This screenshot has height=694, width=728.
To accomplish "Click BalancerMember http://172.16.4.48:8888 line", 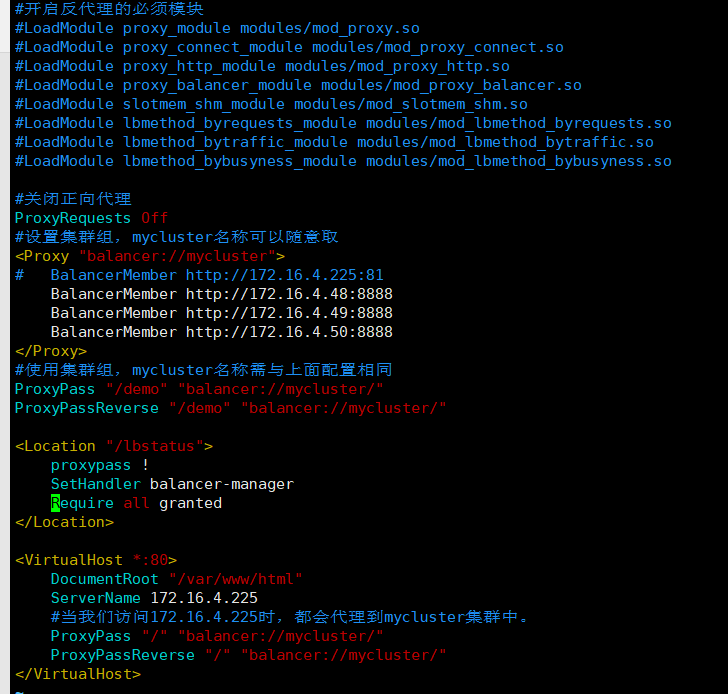I will (x=221, y=294).
